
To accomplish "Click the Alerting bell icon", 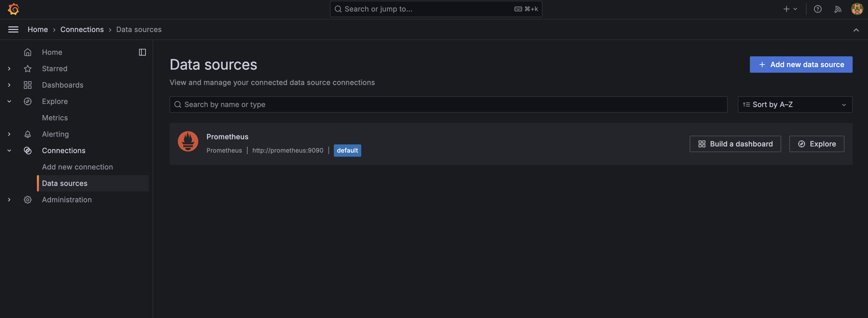I will coord(28,134).
